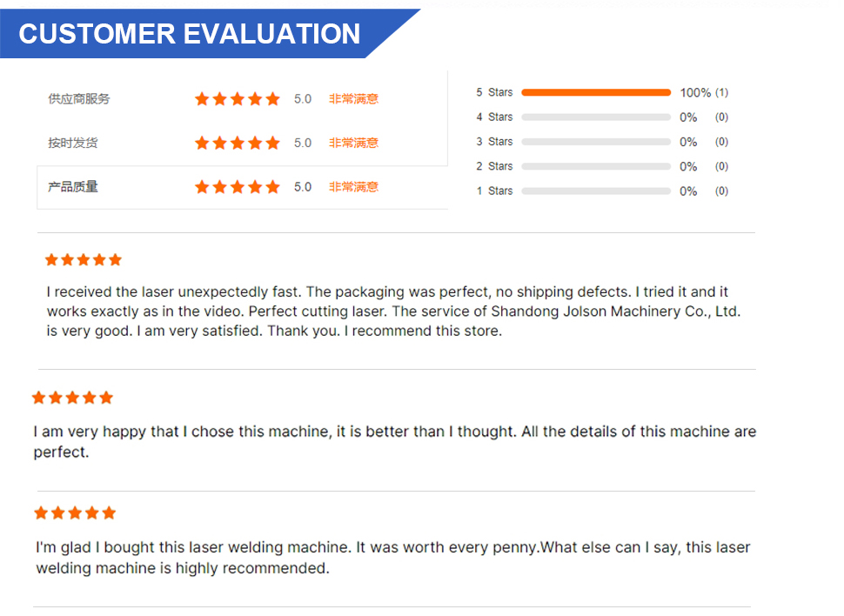Select the 产品质量 rating row

242,187
